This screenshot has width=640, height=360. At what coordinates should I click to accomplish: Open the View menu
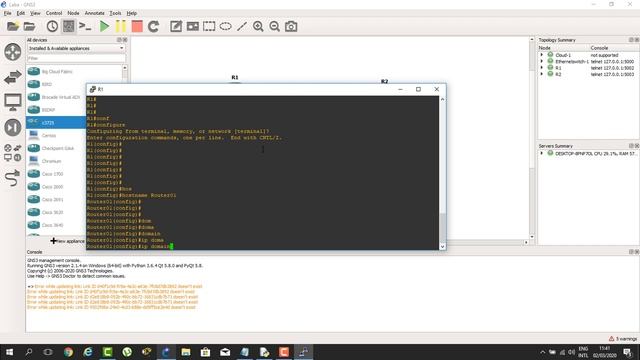point(35,13)
